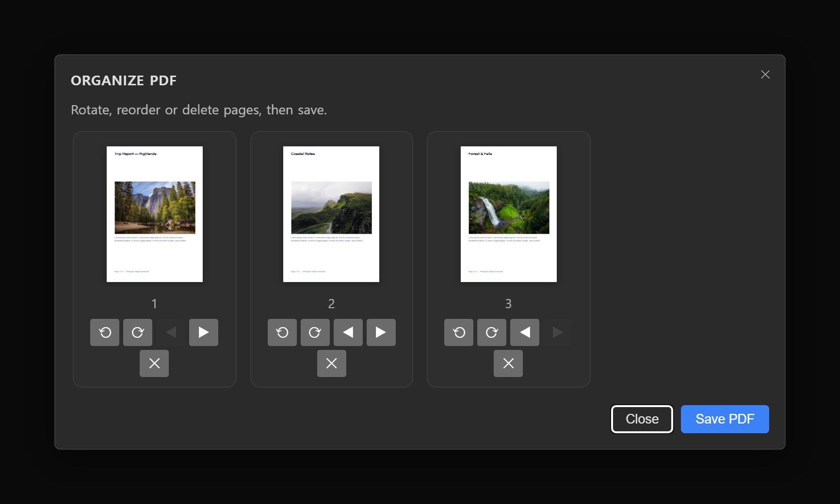Delete page 1 with the X button
Screen dimensions: 840x504
(154, 363)
